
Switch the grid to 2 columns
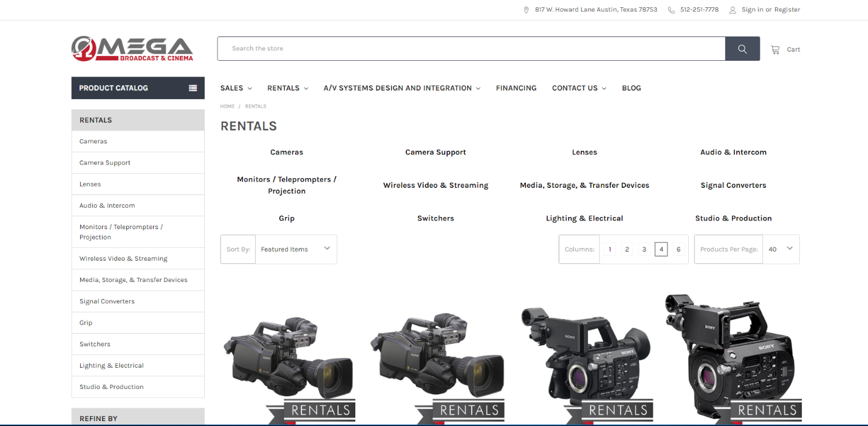[x=626, y=249]
